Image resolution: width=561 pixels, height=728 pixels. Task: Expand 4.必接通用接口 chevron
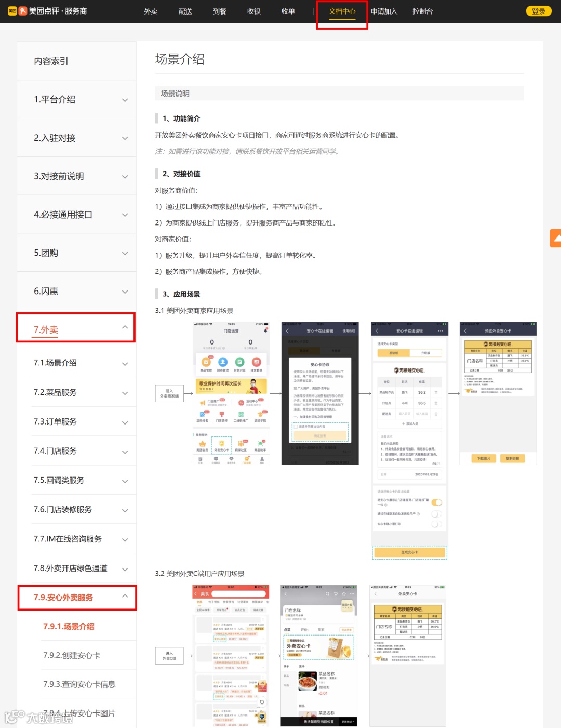pyautogui.click(x=125, y=215)
